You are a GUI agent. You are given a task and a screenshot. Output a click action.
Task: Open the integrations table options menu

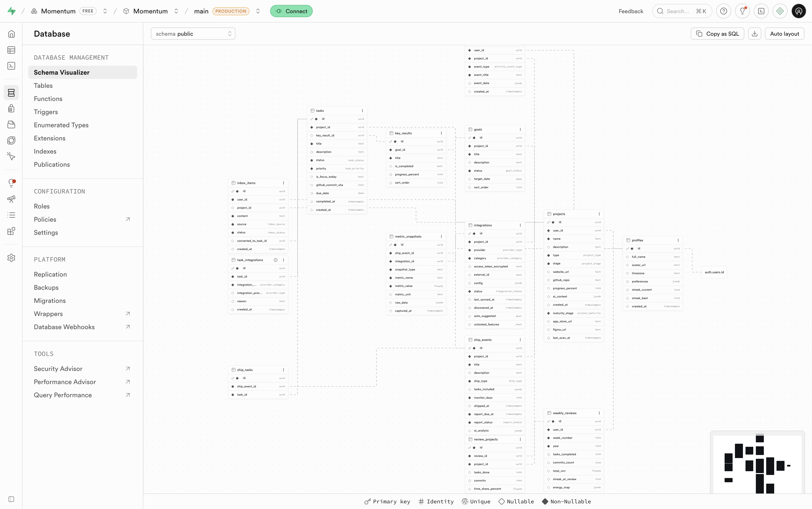tap(520, 225)
